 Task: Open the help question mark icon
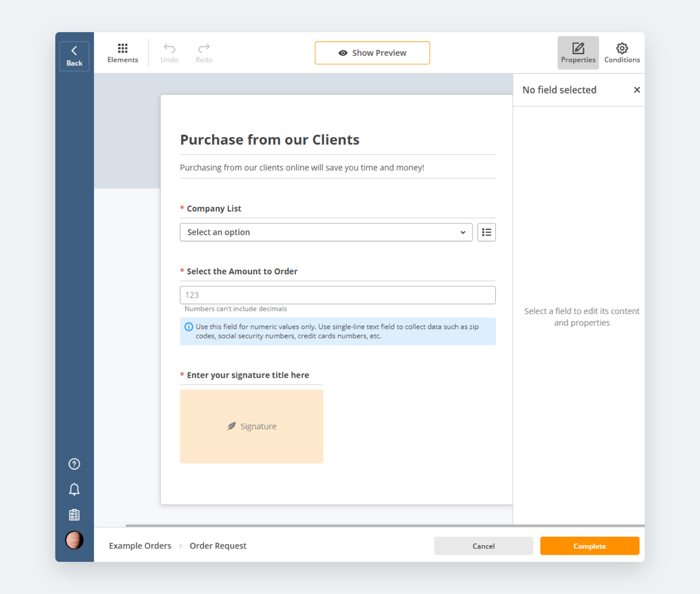pos(74,464)
